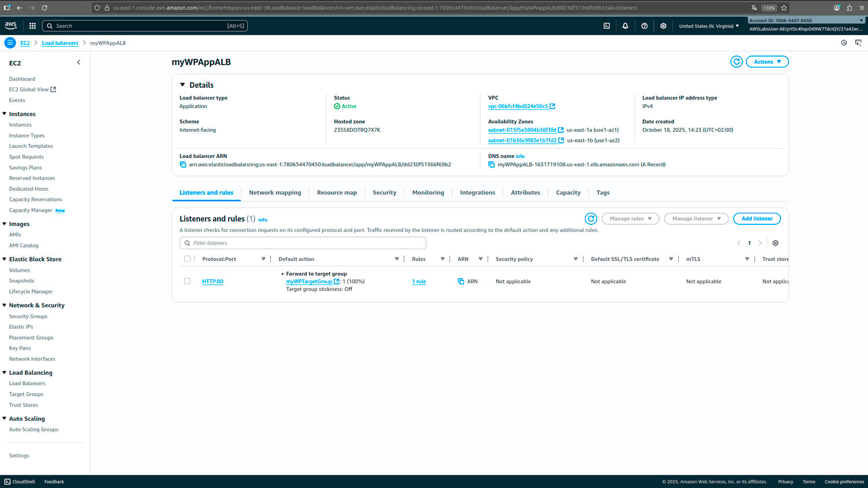The height and width of the screenshot is (488, 868).
Task: Toggle the select-all listeners checkbox
Action: 187,259
